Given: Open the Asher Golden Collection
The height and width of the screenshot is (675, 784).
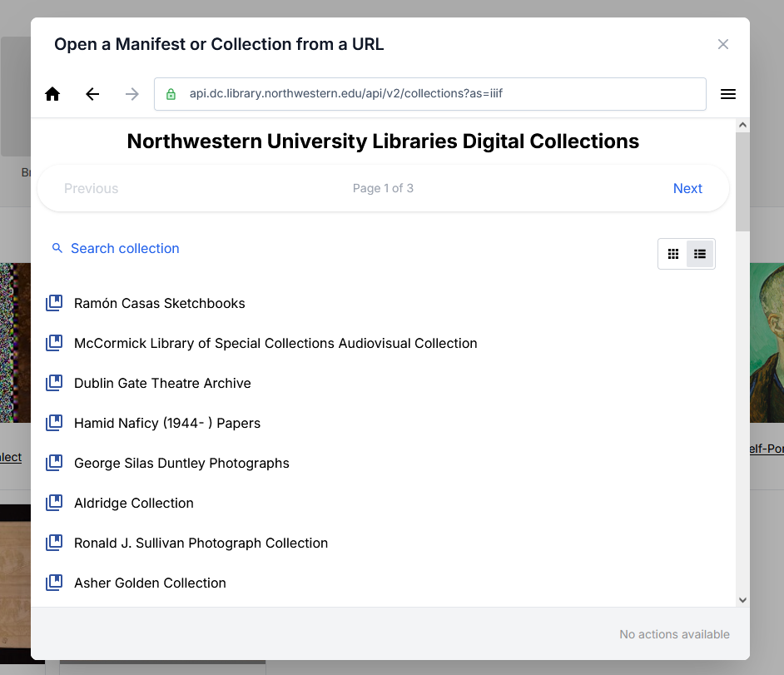Looking at the screenshot, I should pos(150,583).
